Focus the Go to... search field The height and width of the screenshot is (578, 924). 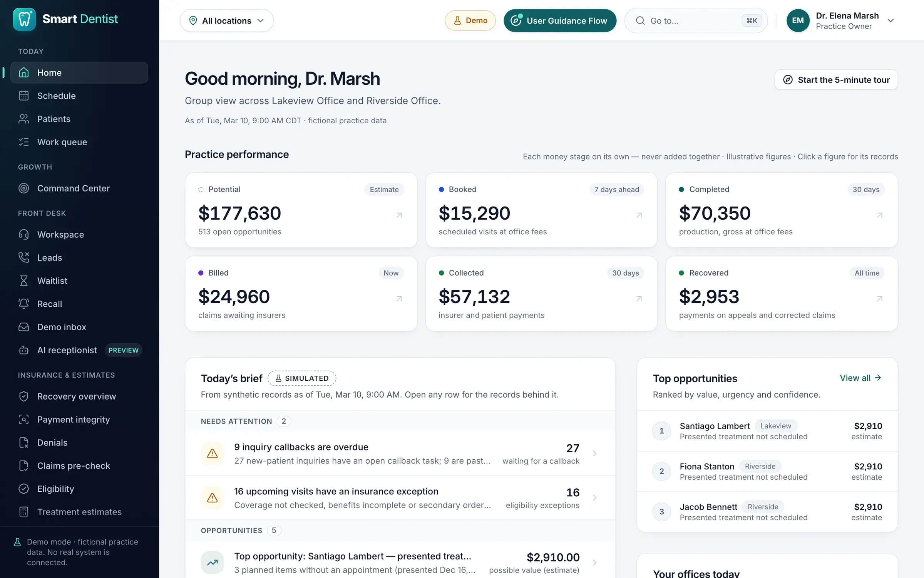(x=696, y=20)
